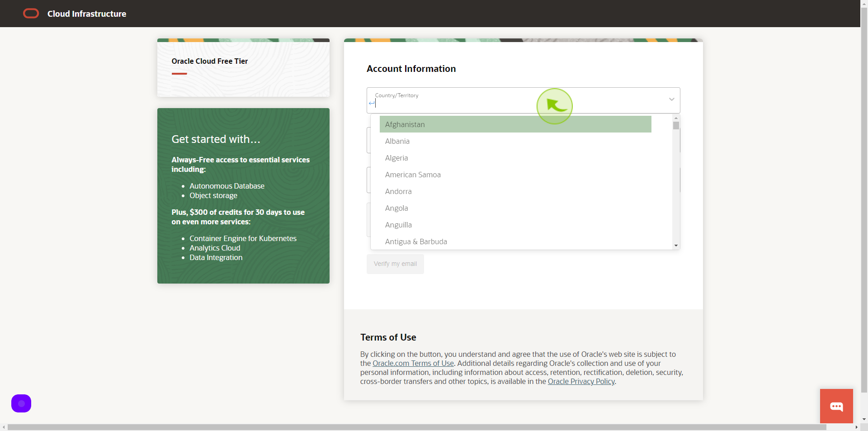Collapse the Country/Territory dropdown chevron
Screen dimensions: 868x431
click(x=671, y=99)
